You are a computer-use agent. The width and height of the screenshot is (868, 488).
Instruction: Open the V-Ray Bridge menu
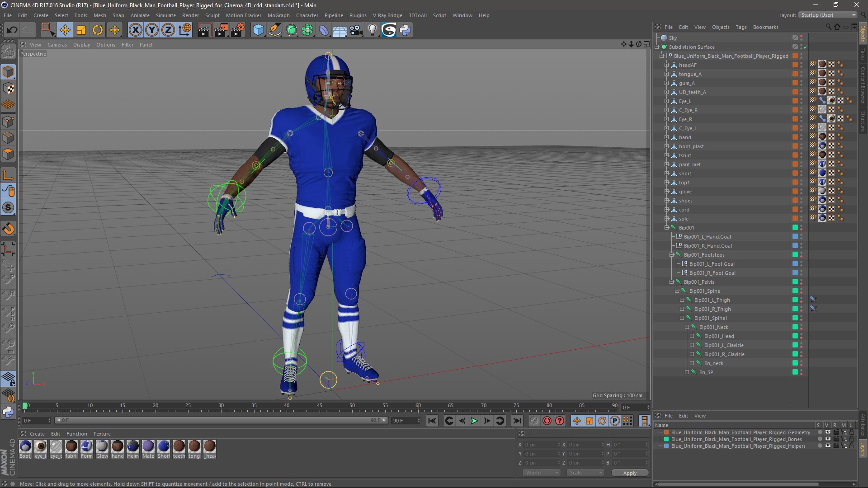click(x=387, y=15)
